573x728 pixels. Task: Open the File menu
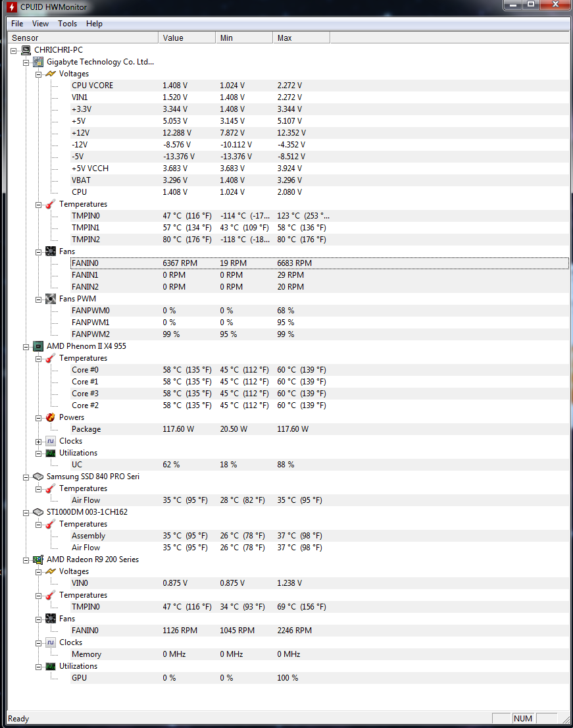click(x=17, y=24)
